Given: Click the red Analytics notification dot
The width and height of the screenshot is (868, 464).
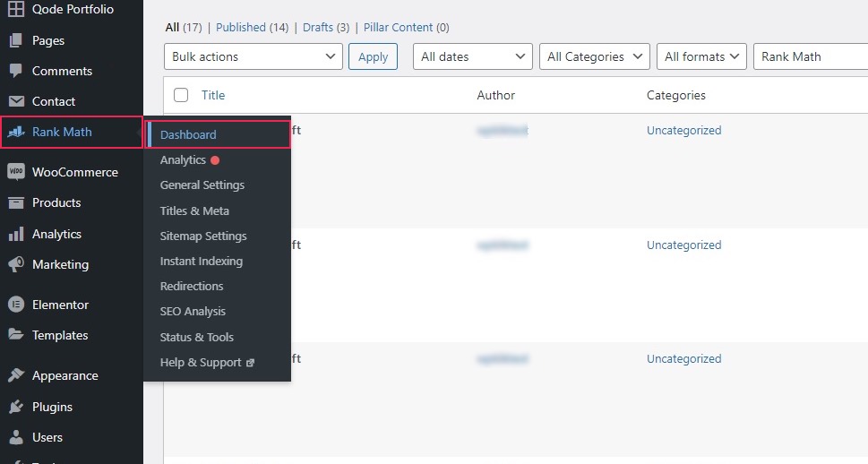Looking at the screenshot, I should point(215,160).
